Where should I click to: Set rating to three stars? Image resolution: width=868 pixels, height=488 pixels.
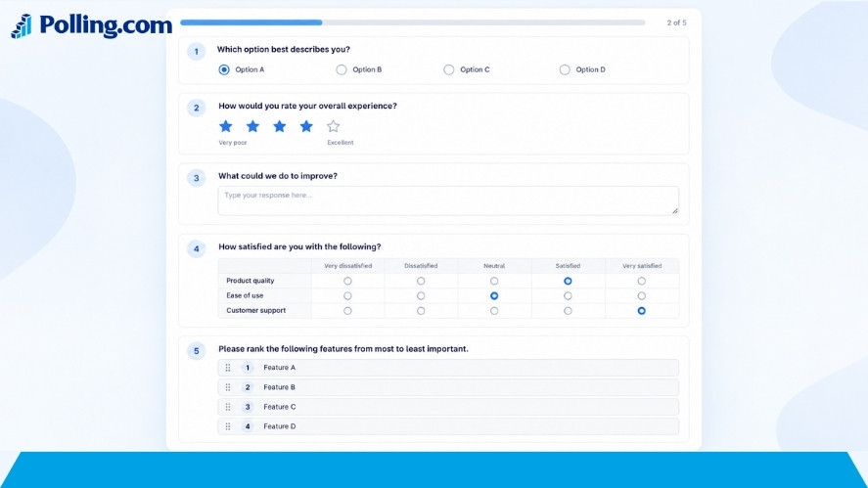tap(280, 127)
